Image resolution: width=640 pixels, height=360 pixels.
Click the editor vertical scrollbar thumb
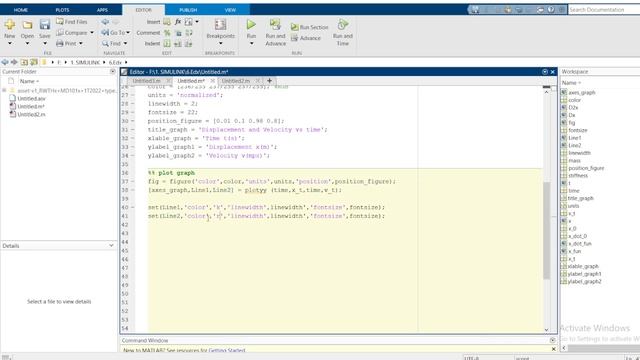point(547,231)
